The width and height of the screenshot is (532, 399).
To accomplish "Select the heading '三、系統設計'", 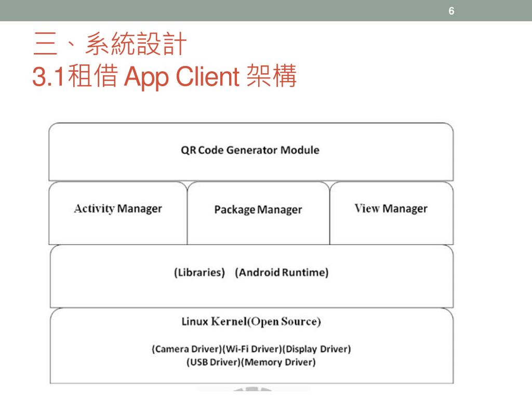I will coord(110,44).
